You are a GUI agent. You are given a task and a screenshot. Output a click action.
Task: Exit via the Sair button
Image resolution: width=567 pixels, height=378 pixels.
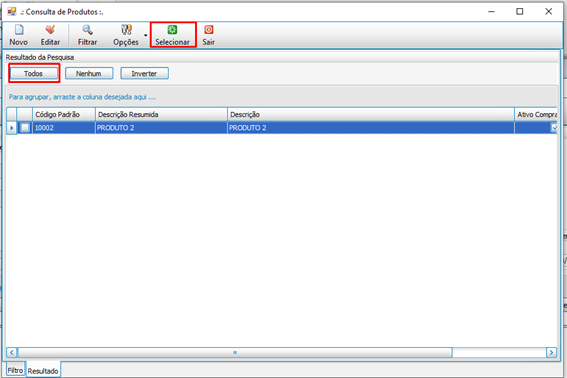209,35
